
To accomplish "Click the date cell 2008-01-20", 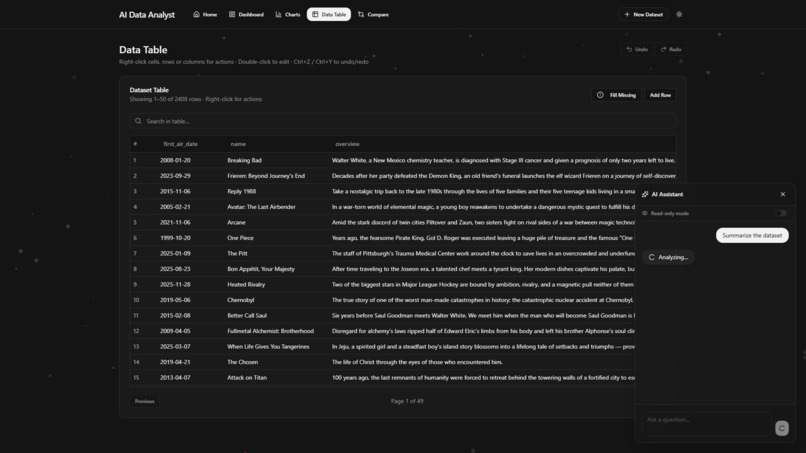I will click(x=175, y=160).
